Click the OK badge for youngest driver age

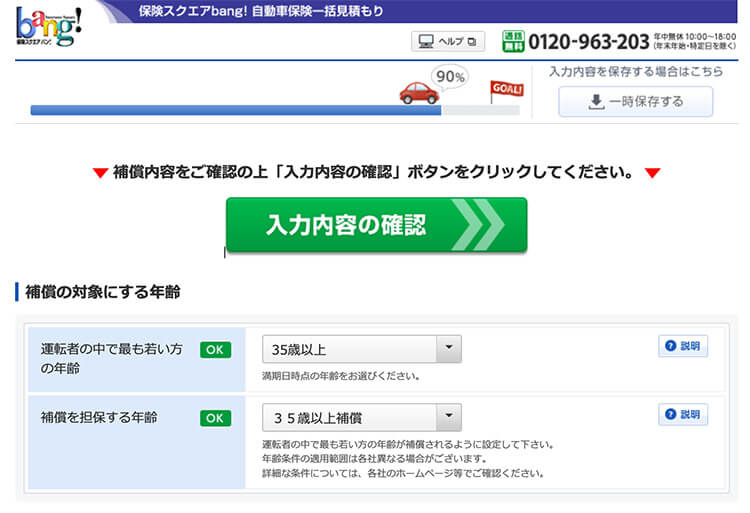pyautogui.click(x=215, y=349)
